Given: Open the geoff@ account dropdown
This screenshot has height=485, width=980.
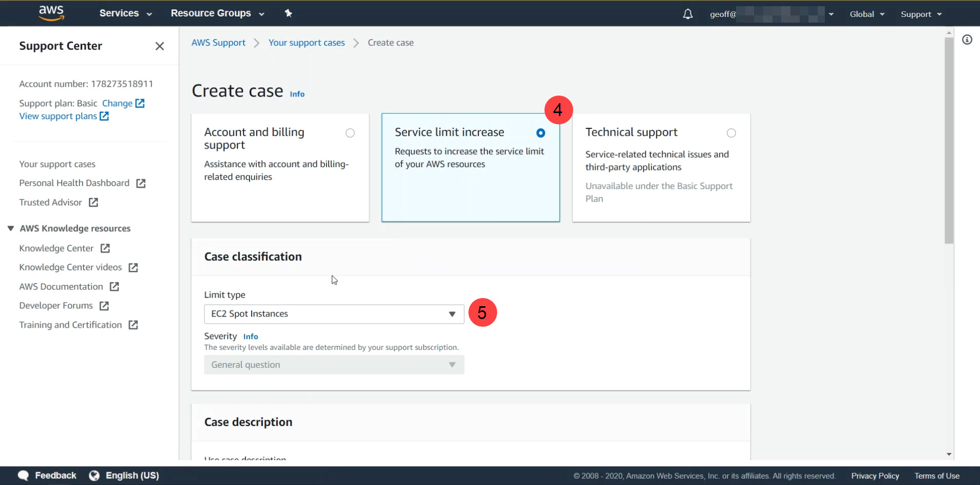Looking at the screenshot, I should point(771,14).
